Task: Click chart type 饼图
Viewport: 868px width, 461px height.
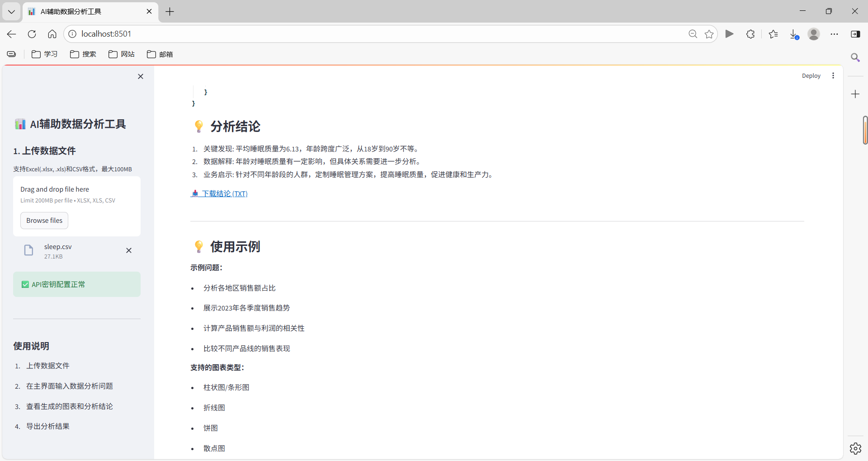Action: pyautogui.click(x=210, y=428)
